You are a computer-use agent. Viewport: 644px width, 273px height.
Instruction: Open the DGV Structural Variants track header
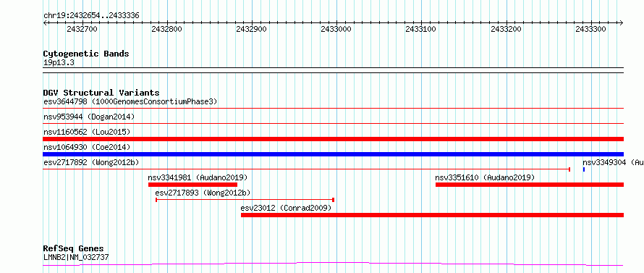coord(101,93)
